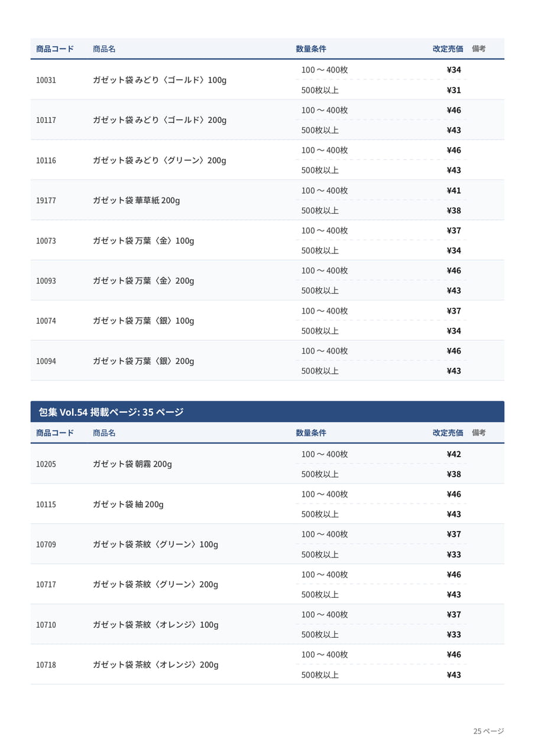Image resolution: width=535 pixels, height=756 pixels.
Task: Select product name ガゼット袋 華草紙 200g
Action: [x=136, y=200]
